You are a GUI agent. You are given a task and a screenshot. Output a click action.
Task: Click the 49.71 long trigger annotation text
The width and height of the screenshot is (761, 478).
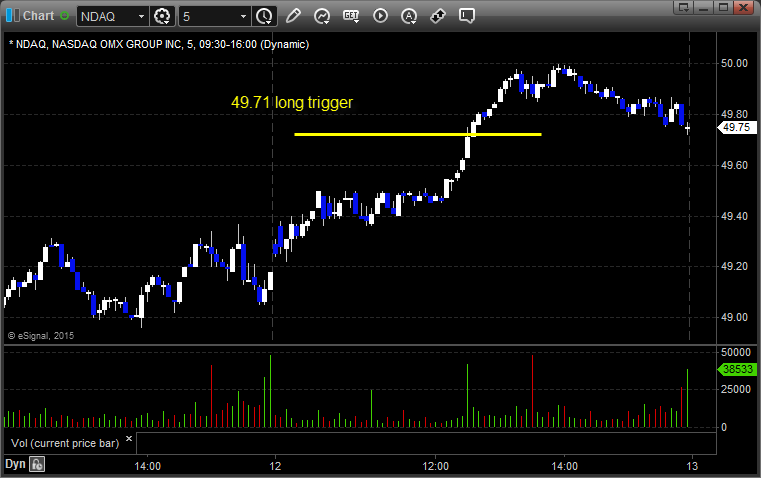coord(292,102)
